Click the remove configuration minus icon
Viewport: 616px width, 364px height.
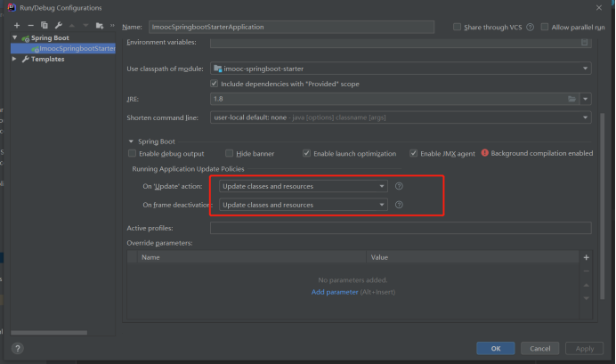(x=29, y=27)
